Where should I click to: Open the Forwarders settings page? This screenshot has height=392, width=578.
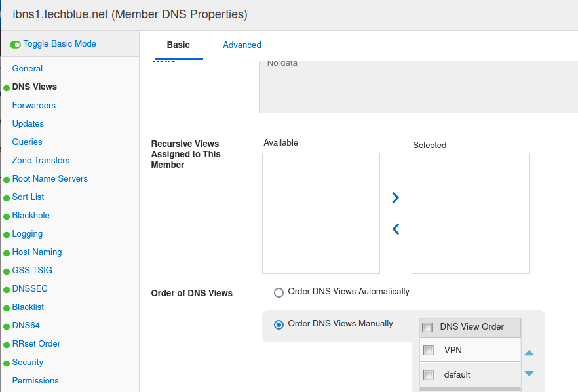click(x=33, y=105)
